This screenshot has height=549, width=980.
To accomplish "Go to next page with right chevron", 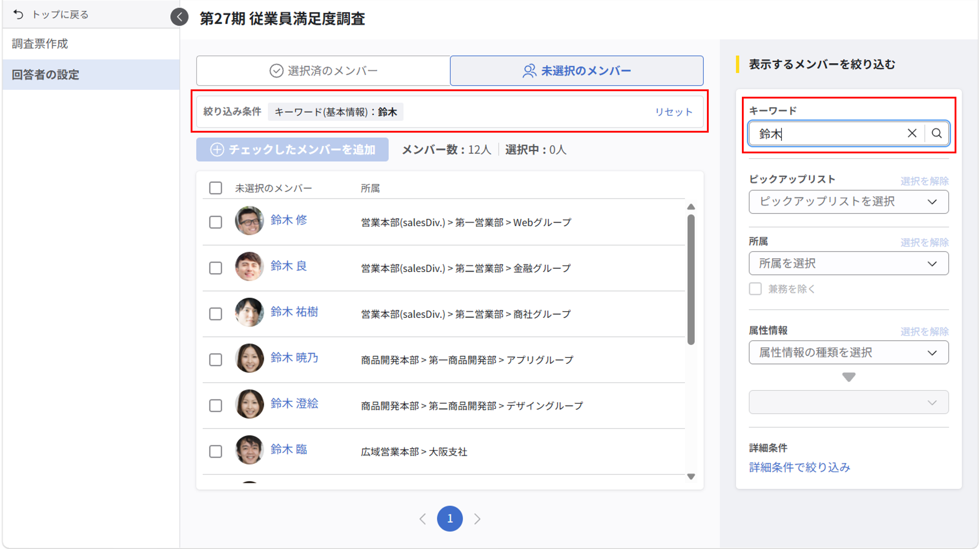I will [x=477, y=518].
